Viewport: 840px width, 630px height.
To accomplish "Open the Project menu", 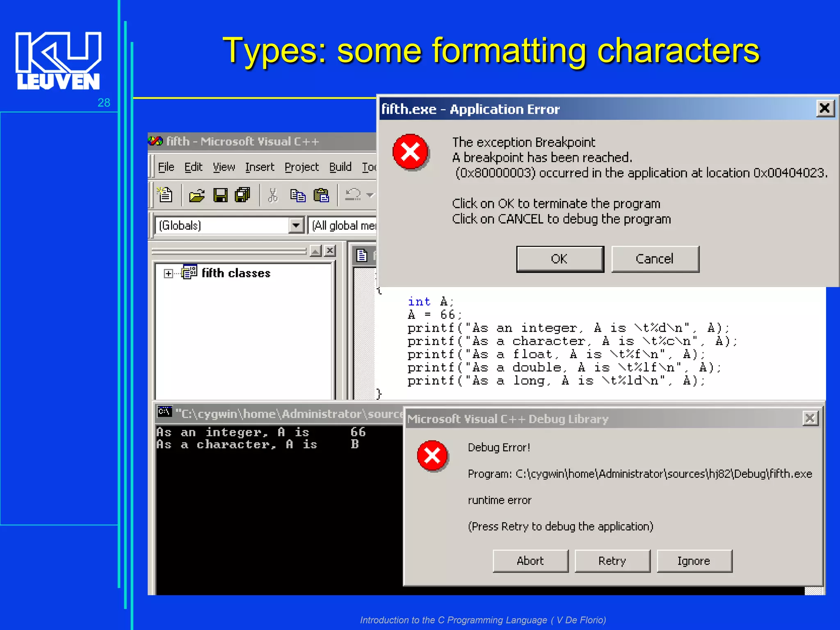I will point(301,167).
